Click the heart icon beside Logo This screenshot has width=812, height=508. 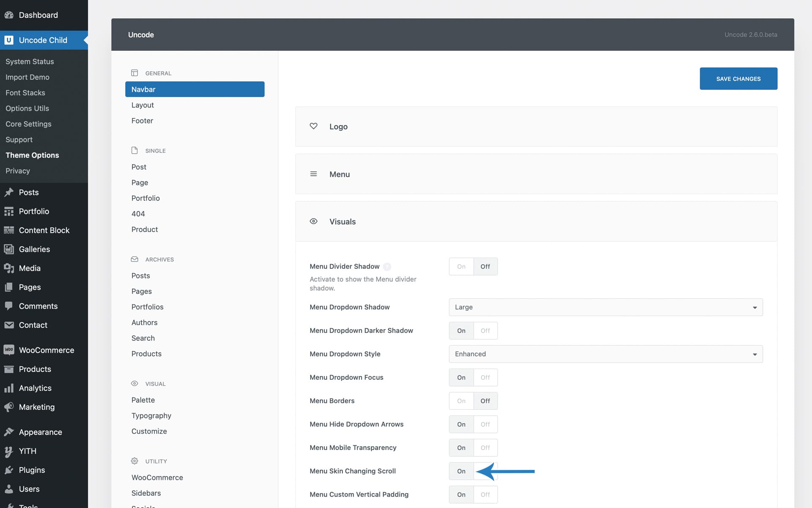(313, 126)
